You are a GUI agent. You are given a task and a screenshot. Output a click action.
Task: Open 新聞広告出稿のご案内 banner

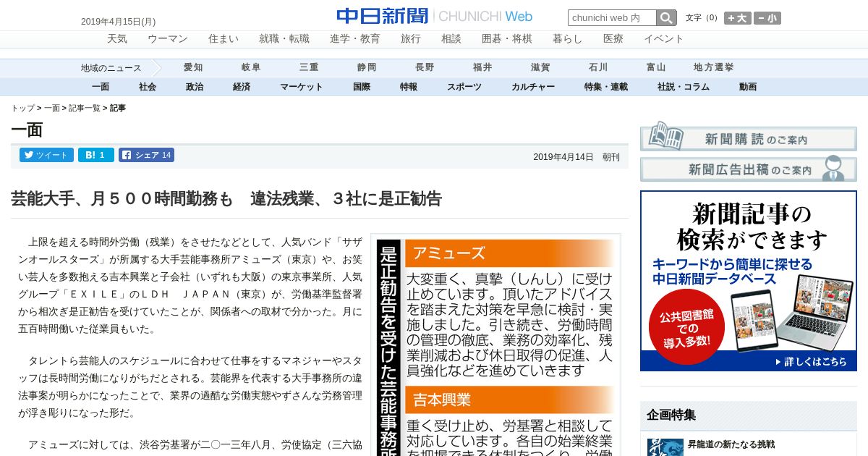coord(749,169)
